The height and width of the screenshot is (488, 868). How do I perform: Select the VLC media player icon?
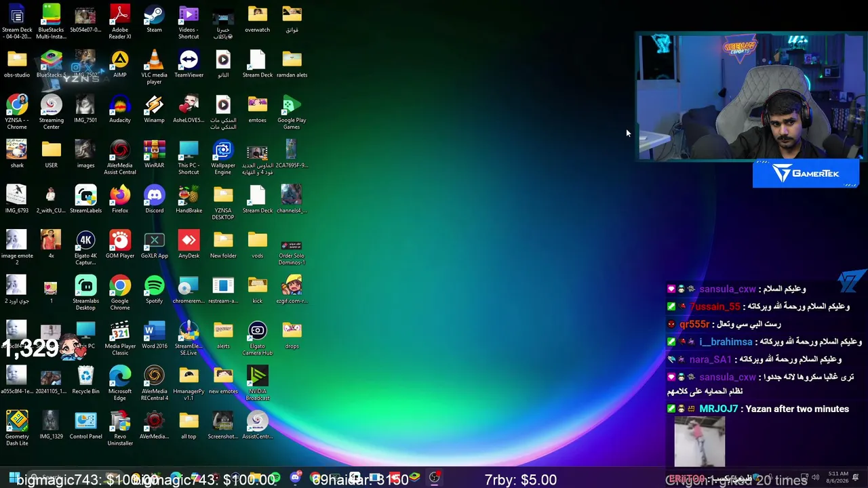tap(154, 67)
